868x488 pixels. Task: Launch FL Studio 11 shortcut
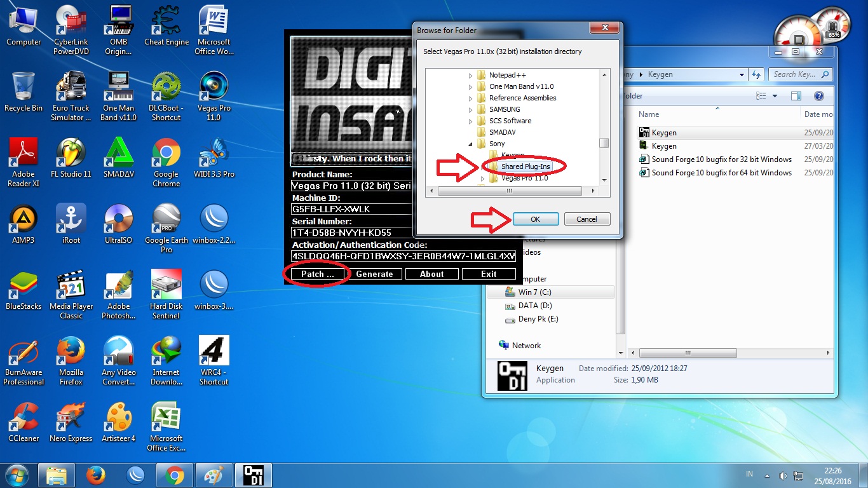pyautogui.click(x=71, y=158)
